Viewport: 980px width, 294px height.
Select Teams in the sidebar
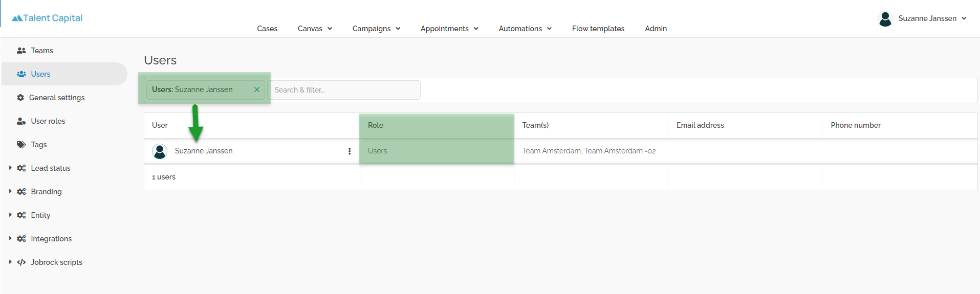click(42, 51)
